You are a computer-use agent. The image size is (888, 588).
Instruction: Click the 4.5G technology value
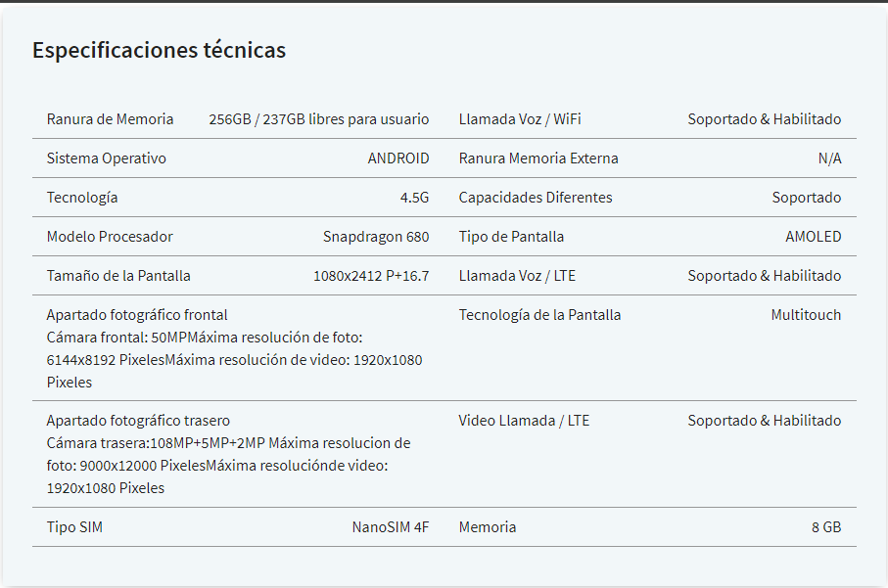click(x=414, y=198)
